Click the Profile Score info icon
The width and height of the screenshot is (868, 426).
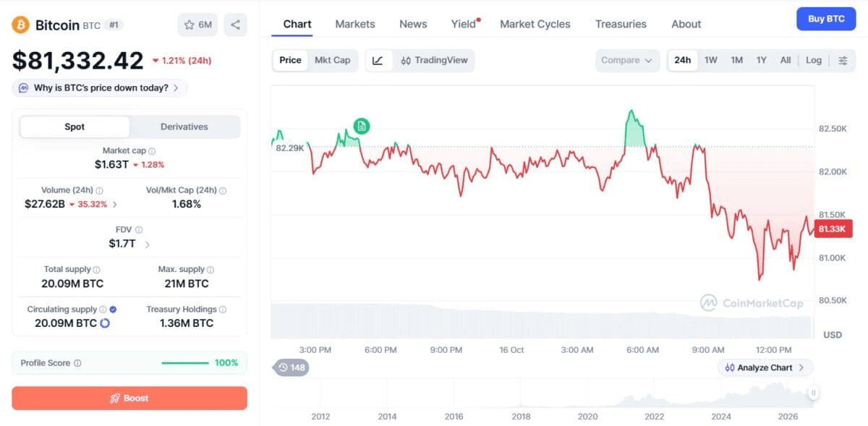[77, 363]
